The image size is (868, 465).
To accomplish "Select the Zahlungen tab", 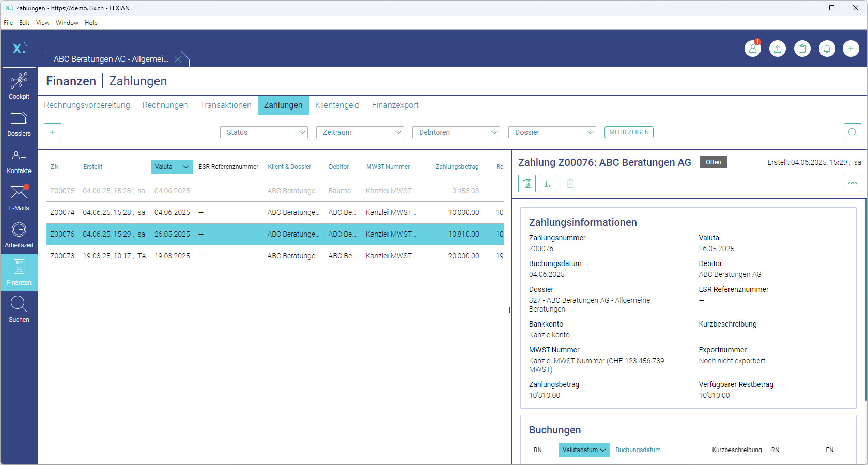I will [x=283, y=105].
